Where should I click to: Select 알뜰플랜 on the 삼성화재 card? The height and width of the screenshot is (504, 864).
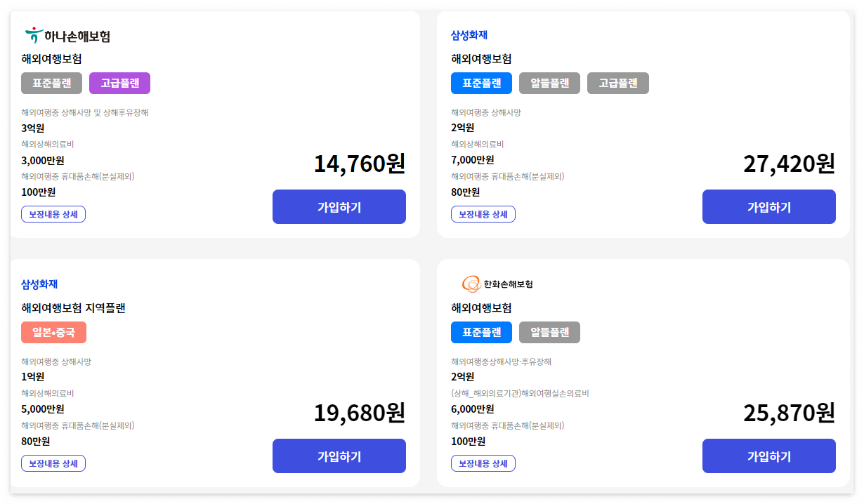[x=549, y=83]
